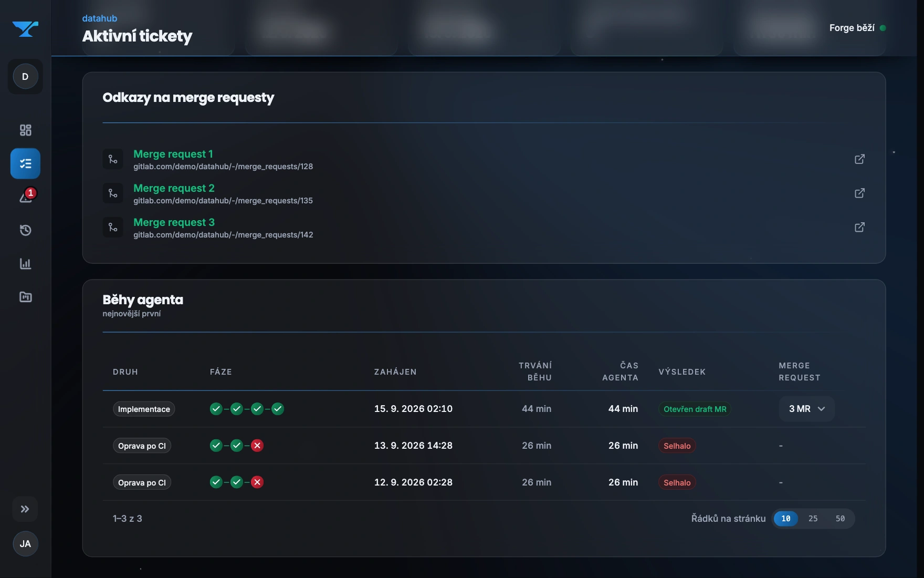This screenshot has width=924, height=578.
Task: Expand the 3 MR dropdown
Action: [x=807, y=409]
